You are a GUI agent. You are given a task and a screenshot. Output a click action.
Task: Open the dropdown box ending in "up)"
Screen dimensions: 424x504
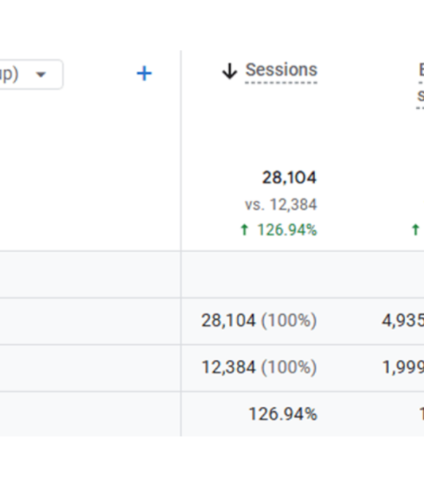[31, 75]
